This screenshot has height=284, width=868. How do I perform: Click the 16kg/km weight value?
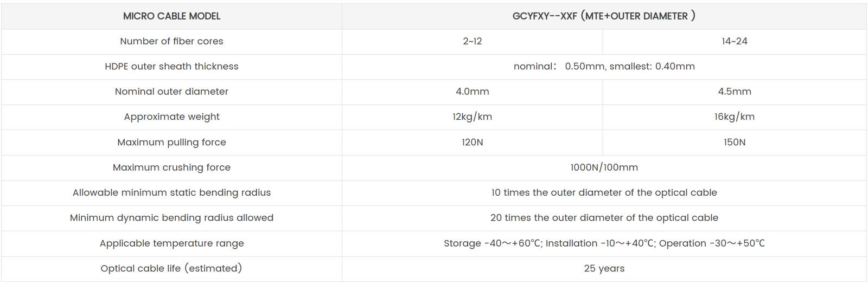(734, 117)
